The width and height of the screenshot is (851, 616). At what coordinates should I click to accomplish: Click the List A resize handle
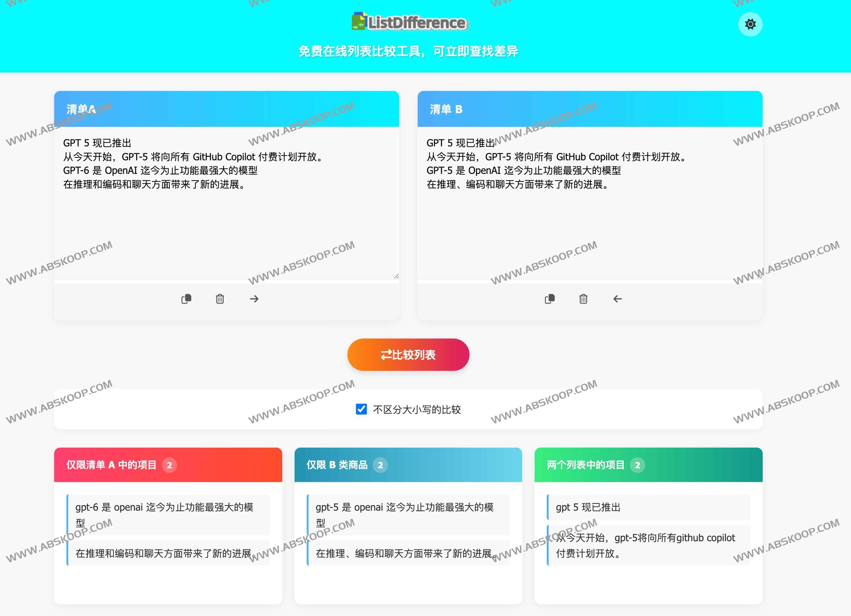pyautogui.click(x=396, y=276)
